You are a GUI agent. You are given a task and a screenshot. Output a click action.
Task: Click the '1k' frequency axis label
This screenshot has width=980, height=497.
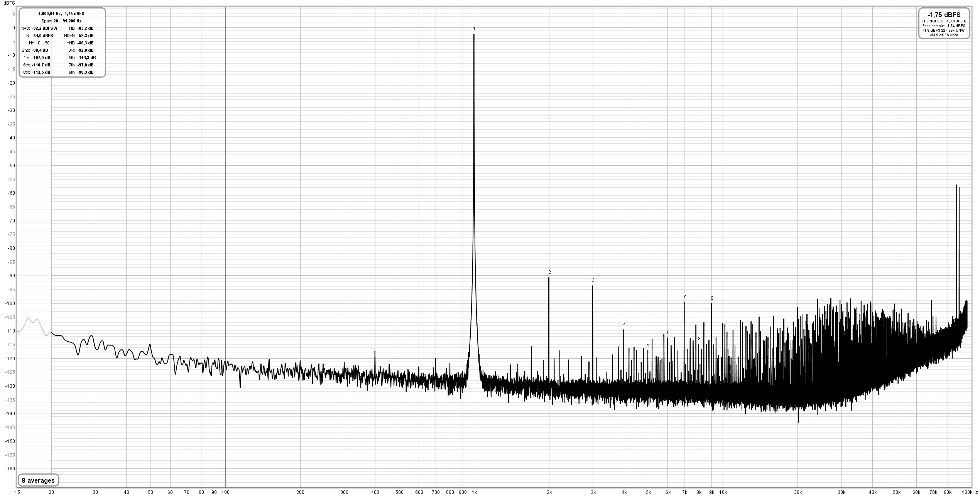click(475, 492)
